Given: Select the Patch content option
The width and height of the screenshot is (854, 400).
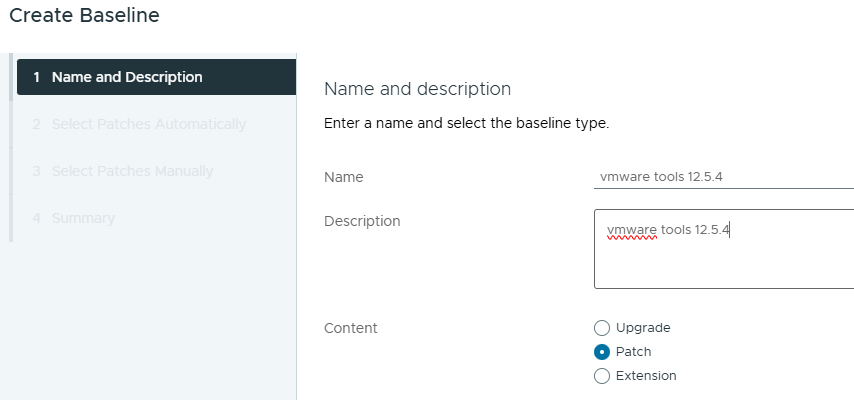Looking at the screenshot, I should point(602,352).
